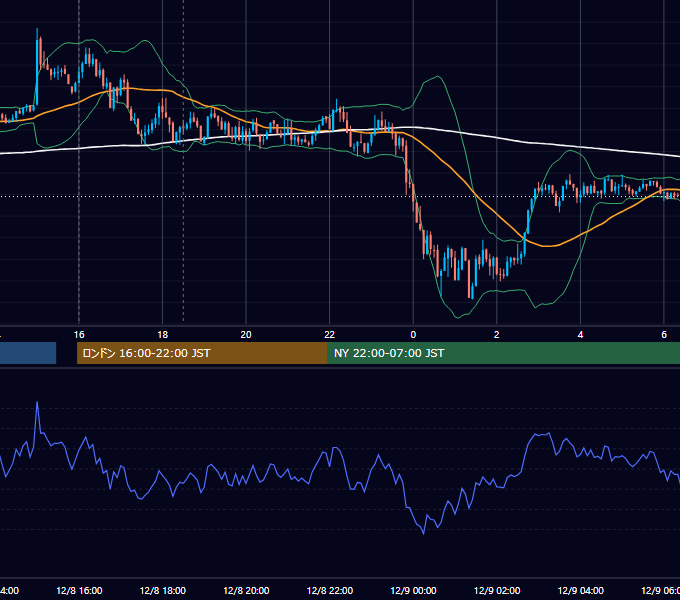Click the NY 22:00-07:00 JST session bar
680x600 pixels.
pos(503,353)
